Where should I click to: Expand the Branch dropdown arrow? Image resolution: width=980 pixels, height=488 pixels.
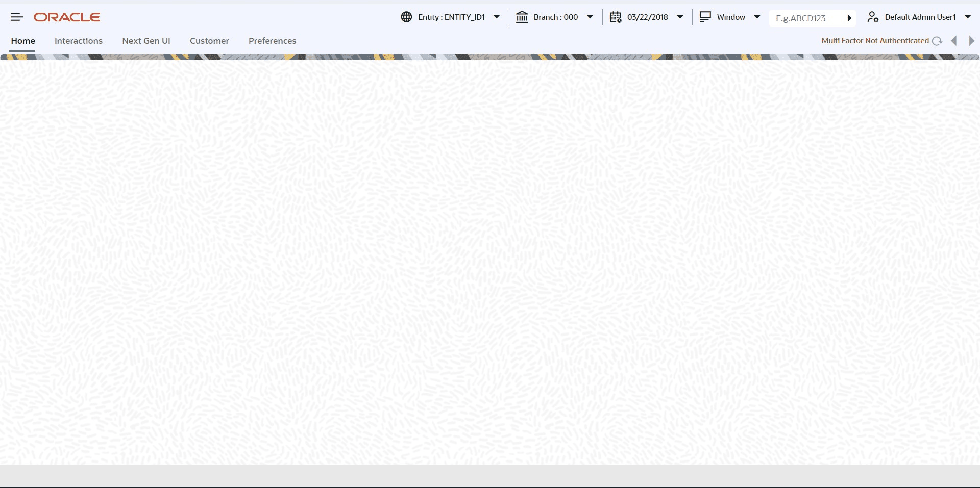coord(590,17)
